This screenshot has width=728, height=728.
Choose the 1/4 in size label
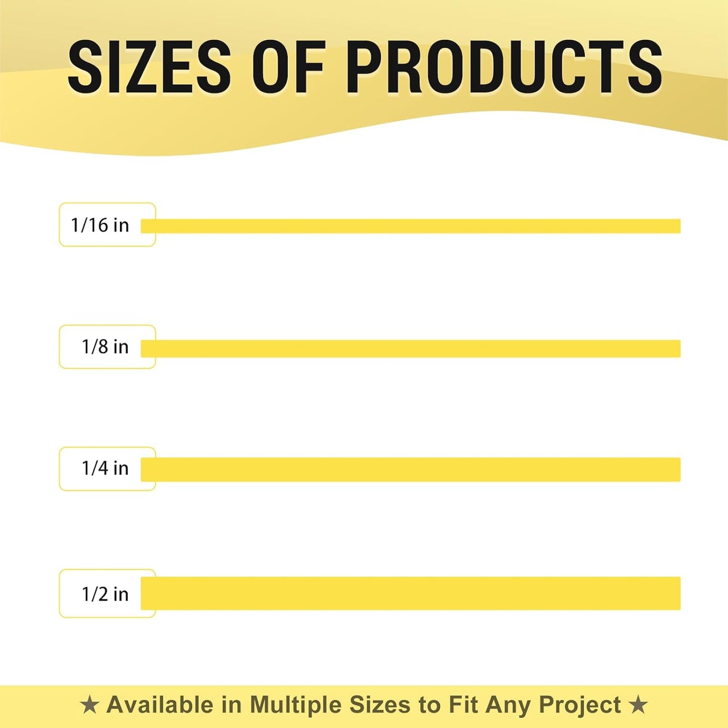click(x=105, y=469)
